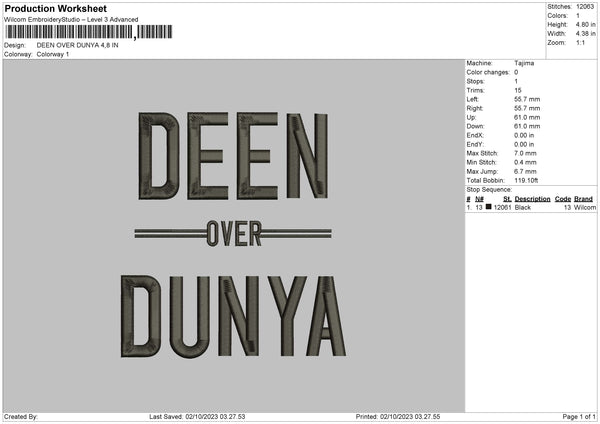
Task: Click the Trims value '15'
Action: [x=518, y=90]
